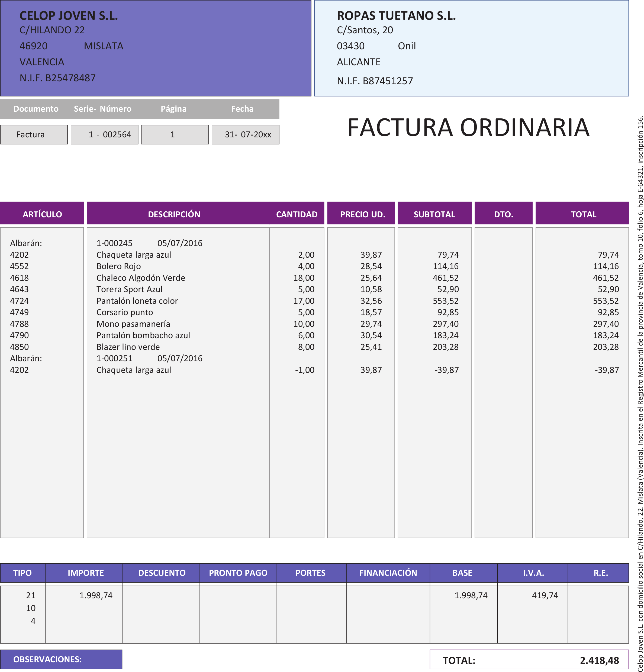Click the ARTÍCULO column header
Screen dimensions: 644x672
[x=42, y=214]
